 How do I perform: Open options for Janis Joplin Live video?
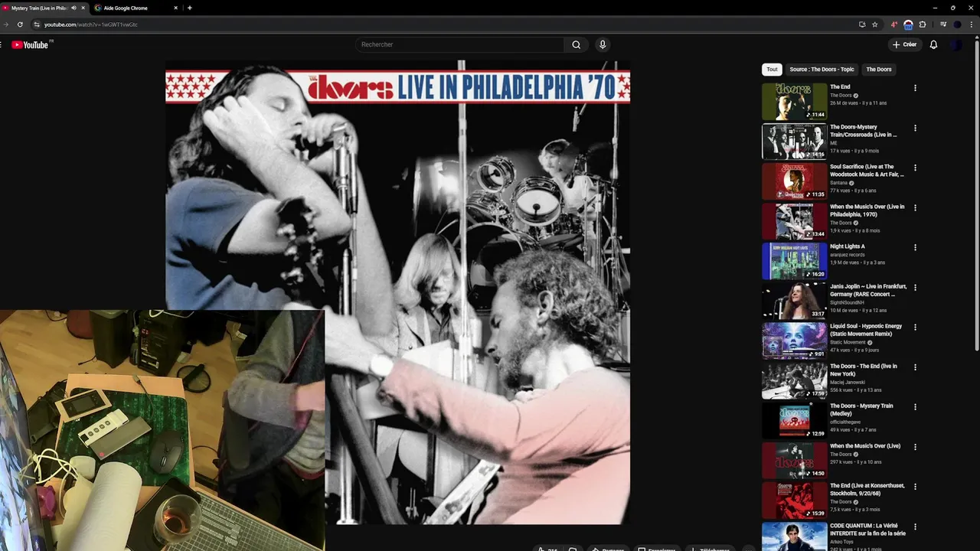915,287
